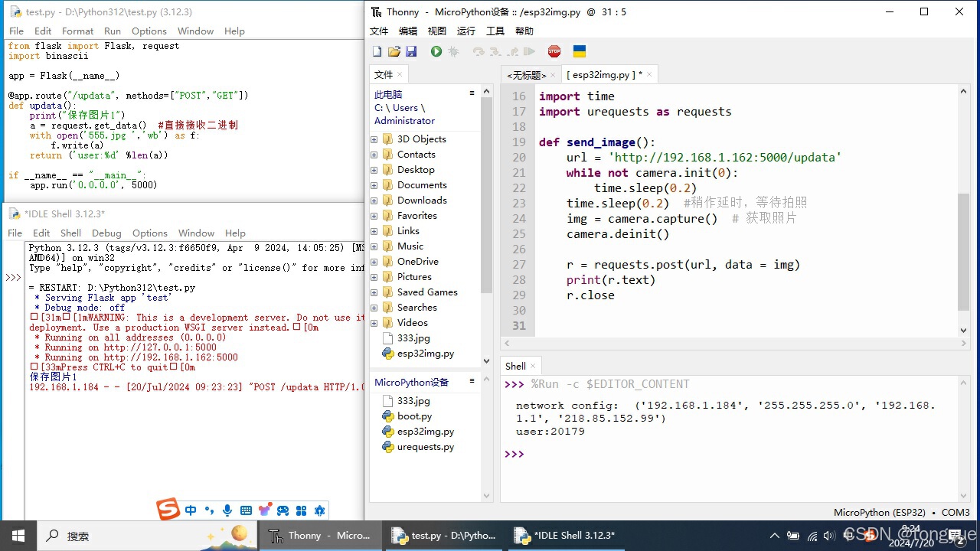Open the Format menu in test.py window
Screen dimensions: 980x551
[x=77, y=31]
